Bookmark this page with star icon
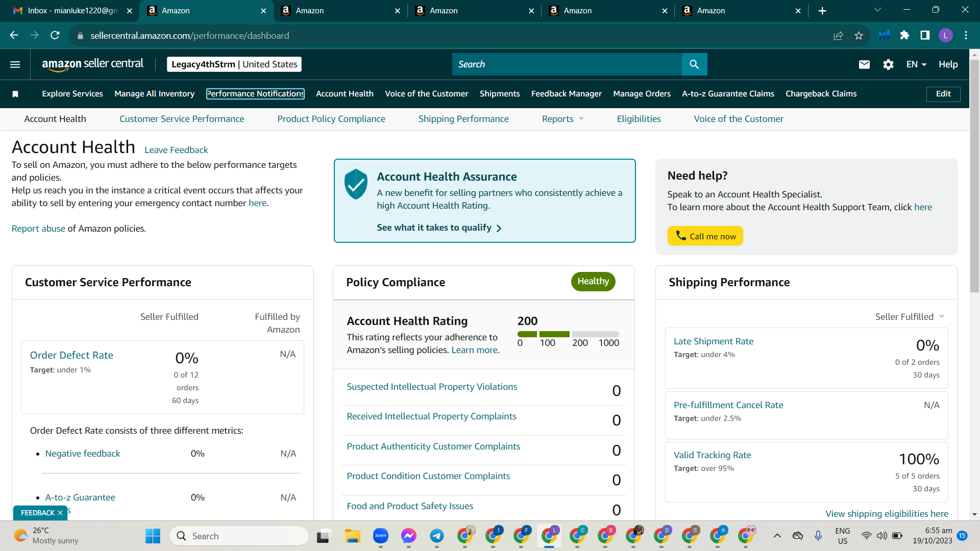Screen dimensions: 980x551 [859, 35]
